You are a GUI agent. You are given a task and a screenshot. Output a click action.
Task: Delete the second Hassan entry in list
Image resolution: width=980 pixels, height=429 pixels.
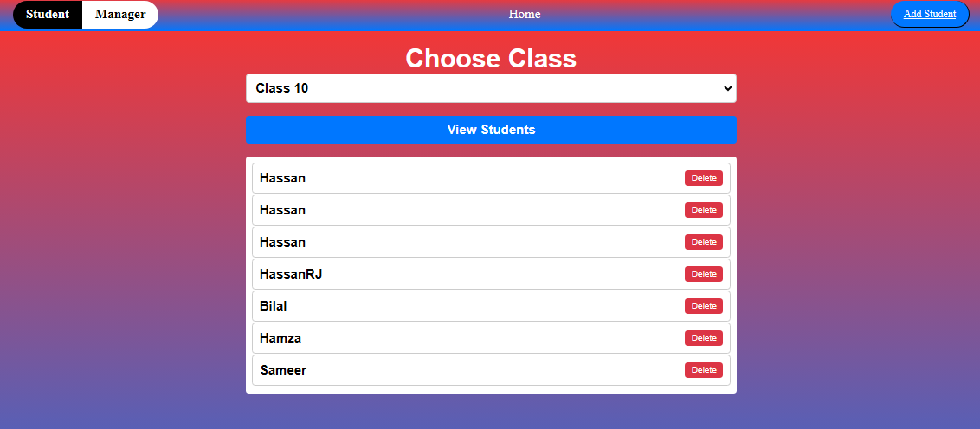point(704,210)
